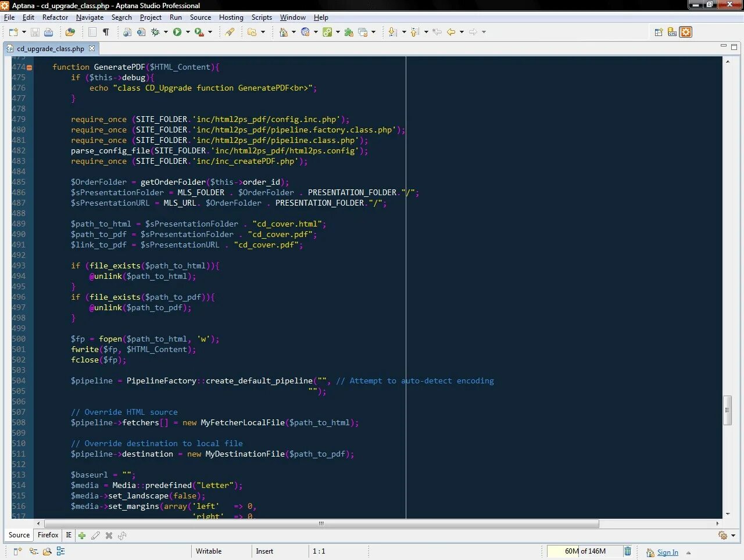The width and height of the screenshot is (744, 560).
Task: Open the home icon dropdown arrow
Action: [294, 32]
